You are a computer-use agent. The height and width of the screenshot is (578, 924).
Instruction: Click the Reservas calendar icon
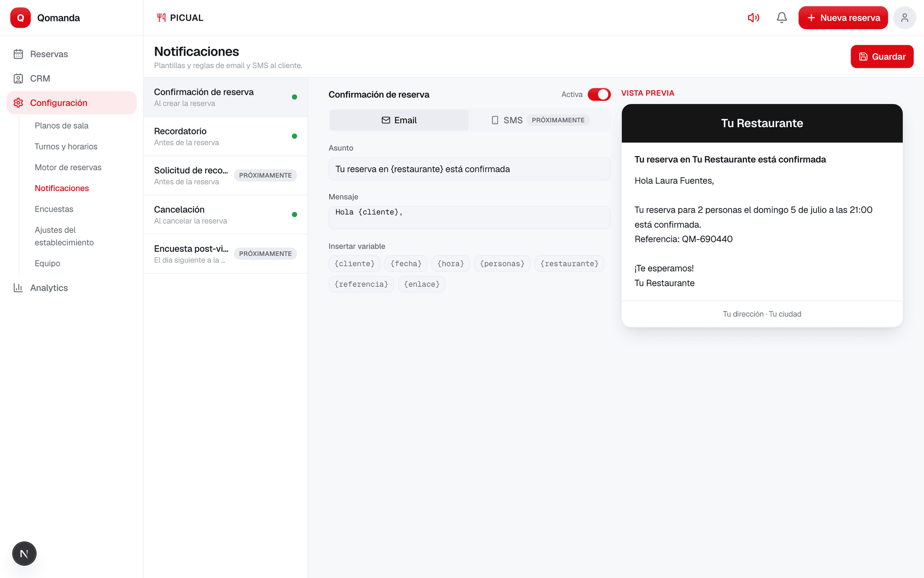(18, 54)
